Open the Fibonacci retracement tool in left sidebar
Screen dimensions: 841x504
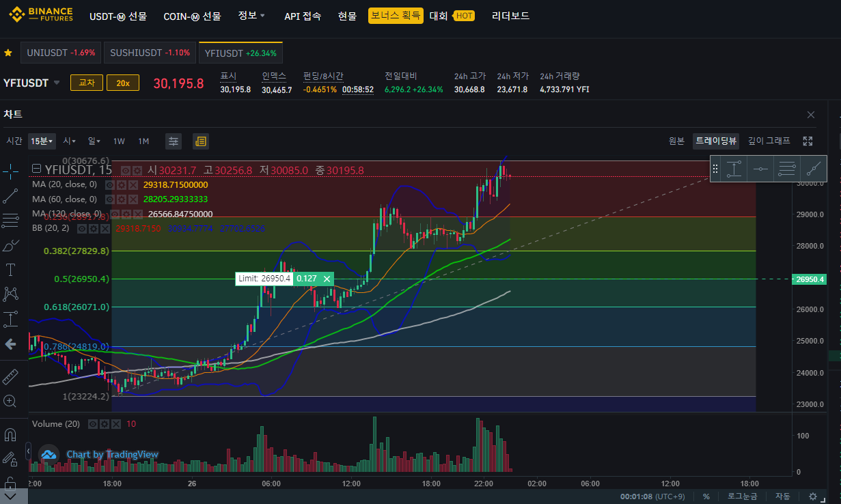click(11, 221)
